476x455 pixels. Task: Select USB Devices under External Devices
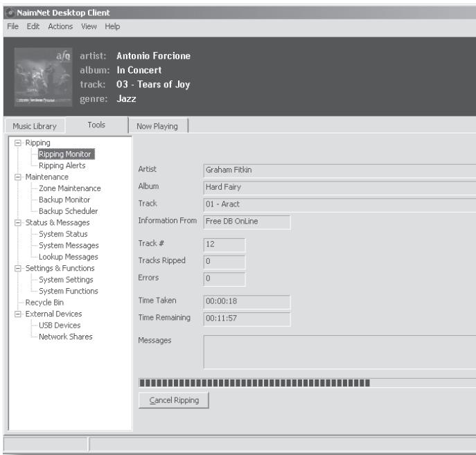tap(60, 325)
